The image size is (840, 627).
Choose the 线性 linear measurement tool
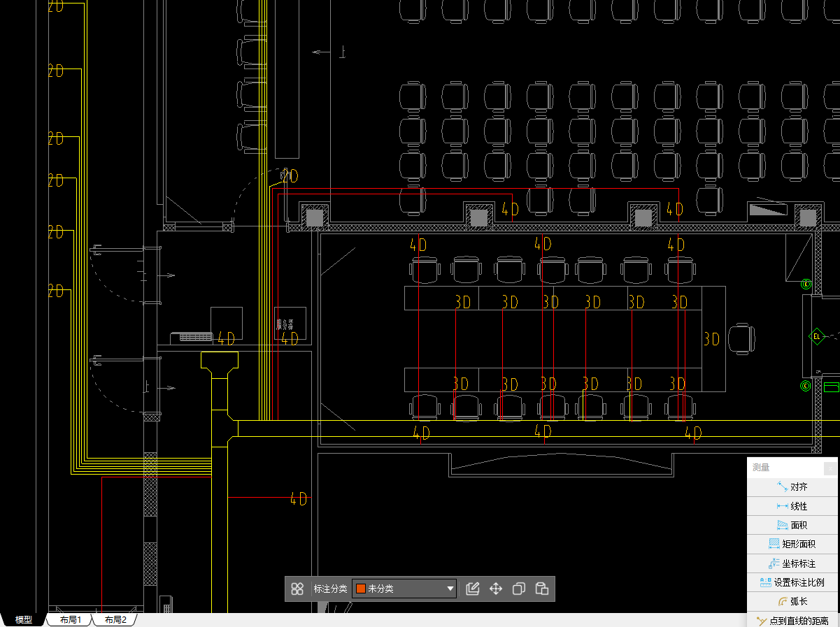point(792,506)
